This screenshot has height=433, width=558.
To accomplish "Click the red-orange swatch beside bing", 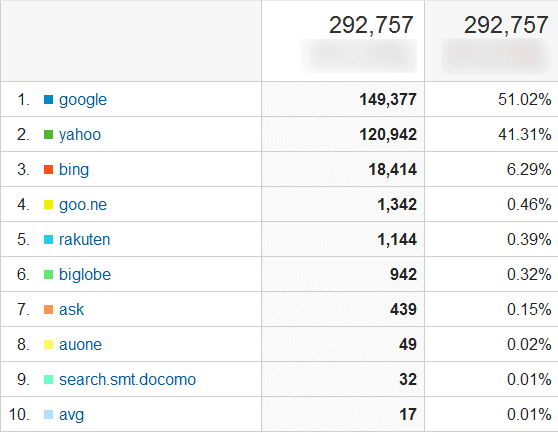I will (x=48, y=169).
